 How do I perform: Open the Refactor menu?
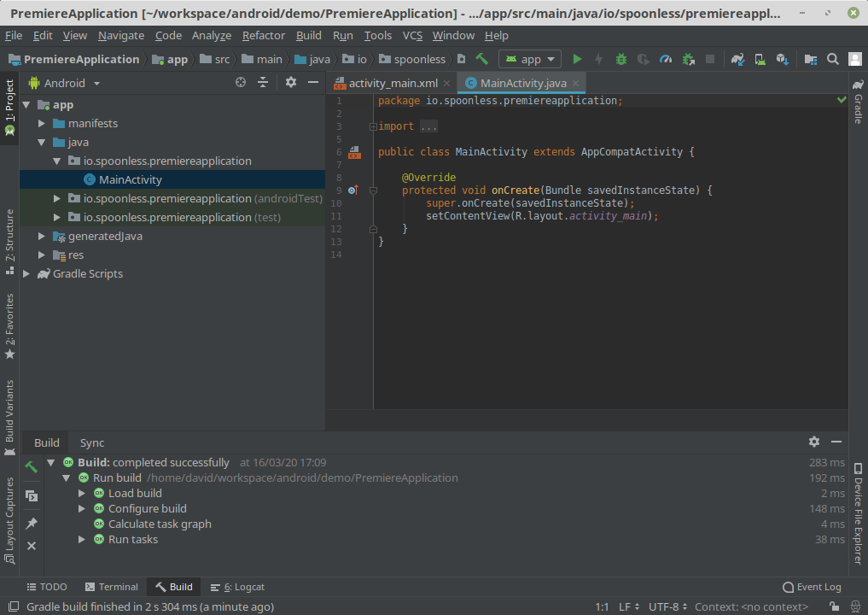tap(264, 36)
